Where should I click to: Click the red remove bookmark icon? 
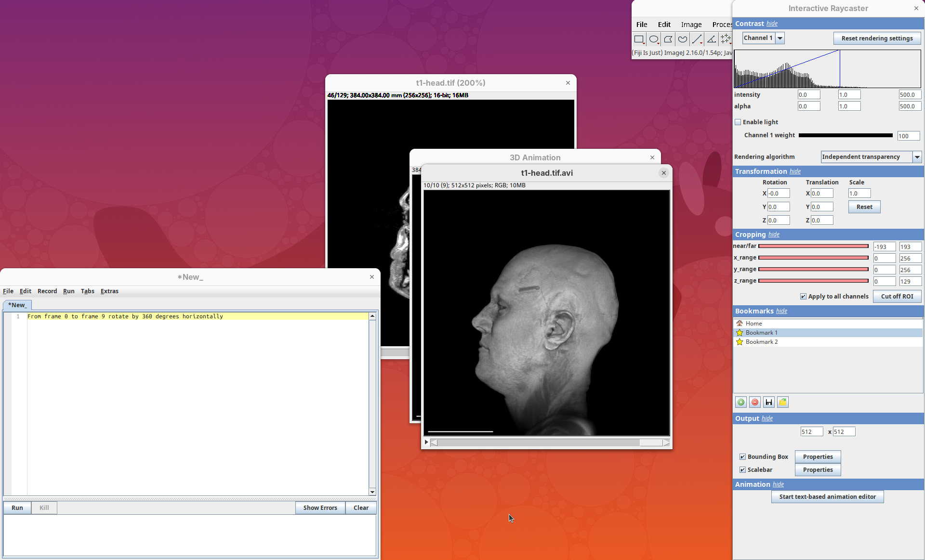click(x=755, y=402)
